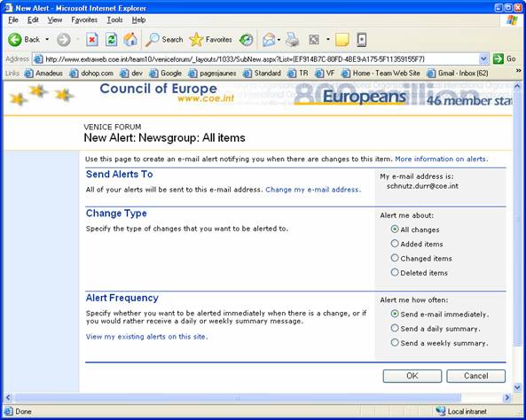Screen dimensions: 526x420
Task: Open the View menu
Action: point(55,19)
